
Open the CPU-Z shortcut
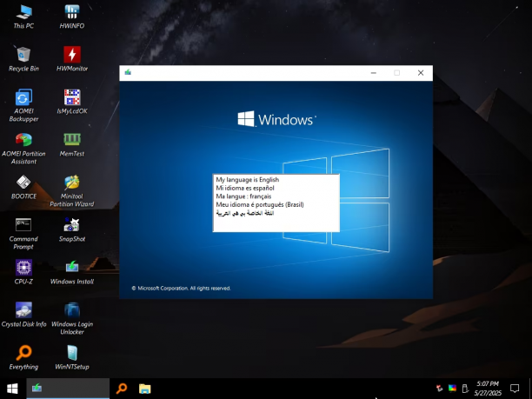pos(23,272)
